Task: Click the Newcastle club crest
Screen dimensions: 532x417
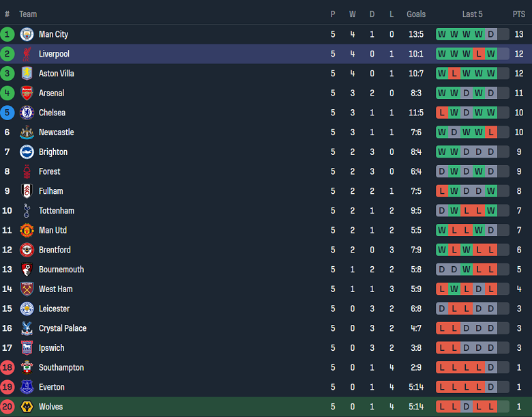Action: pos(27,132)
